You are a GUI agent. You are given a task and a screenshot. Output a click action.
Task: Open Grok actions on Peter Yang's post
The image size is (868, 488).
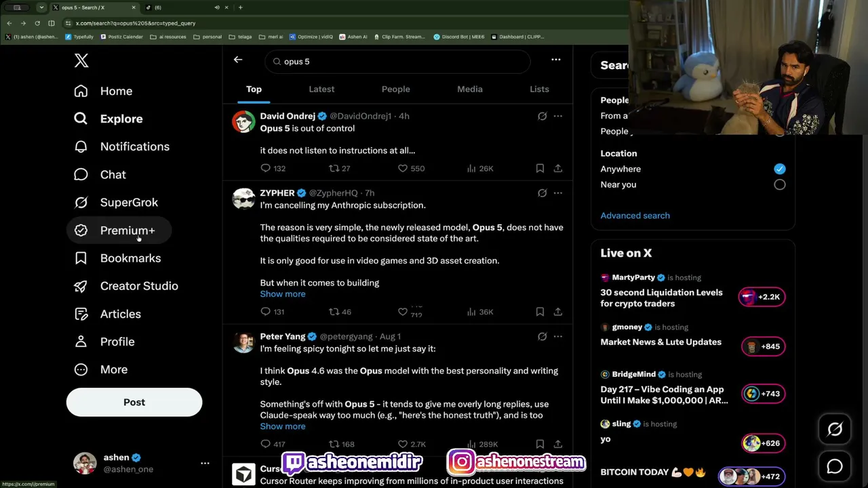pos(542,336)
